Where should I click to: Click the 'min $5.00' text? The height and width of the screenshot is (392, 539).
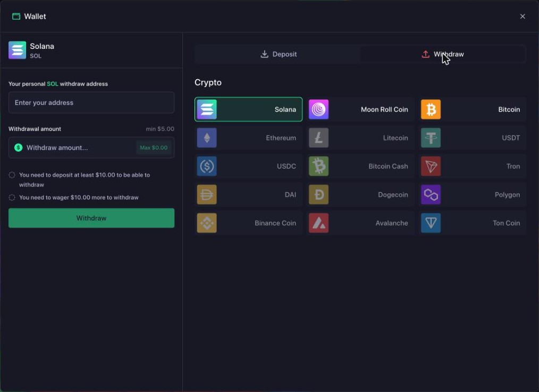160,129
